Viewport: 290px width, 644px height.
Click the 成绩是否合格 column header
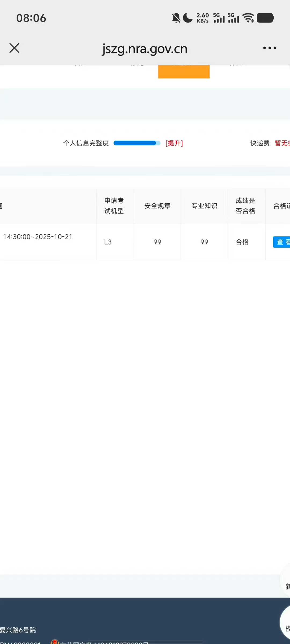click(x=245, y=206)
